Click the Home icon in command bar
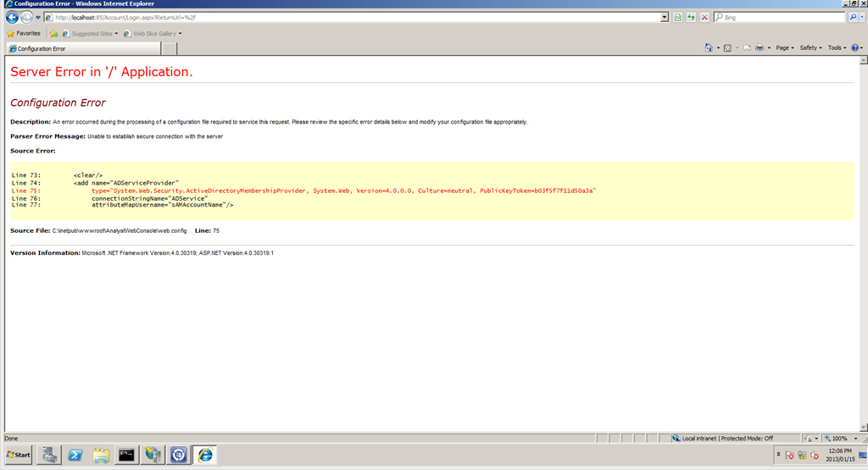The image size is (868, 470). point(709,48)
